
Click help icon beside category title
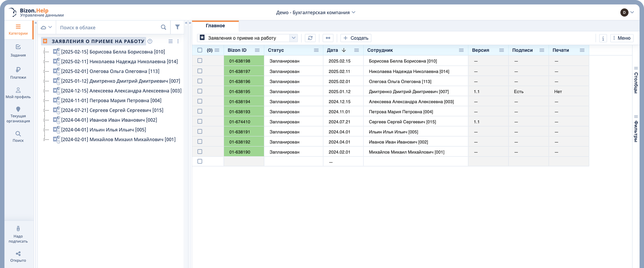click(x=150, y=41)
